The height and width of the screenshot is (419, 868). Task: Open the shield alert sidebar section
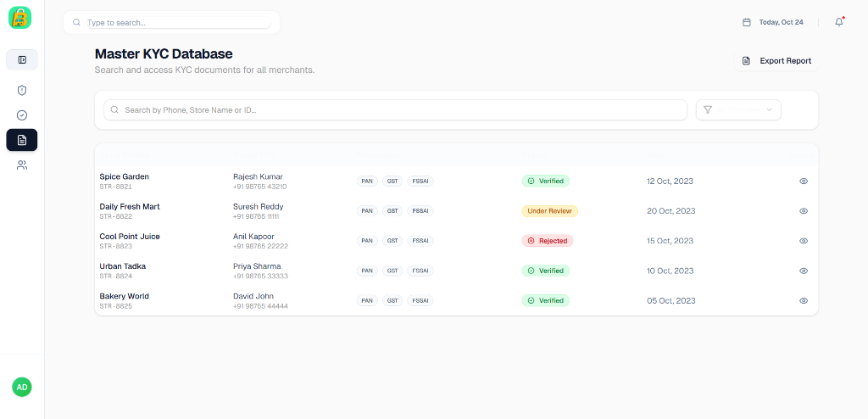pyautogui.click(x=22, y=90)
